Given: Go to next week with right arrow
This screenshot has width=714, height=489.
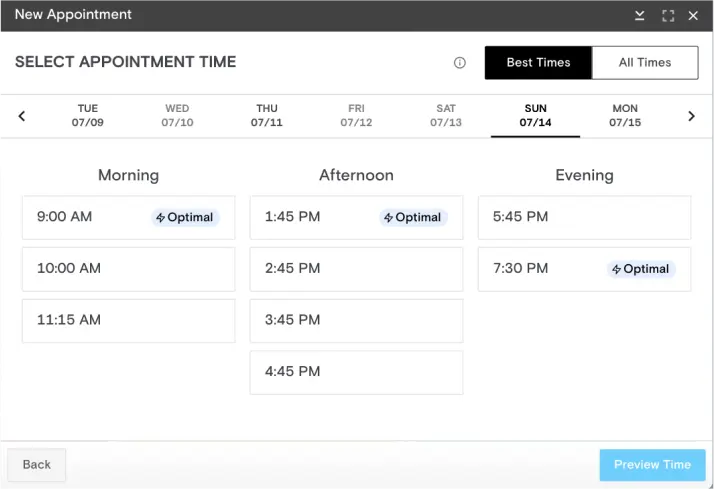Looking at the screenshot, I should [691, 116].
